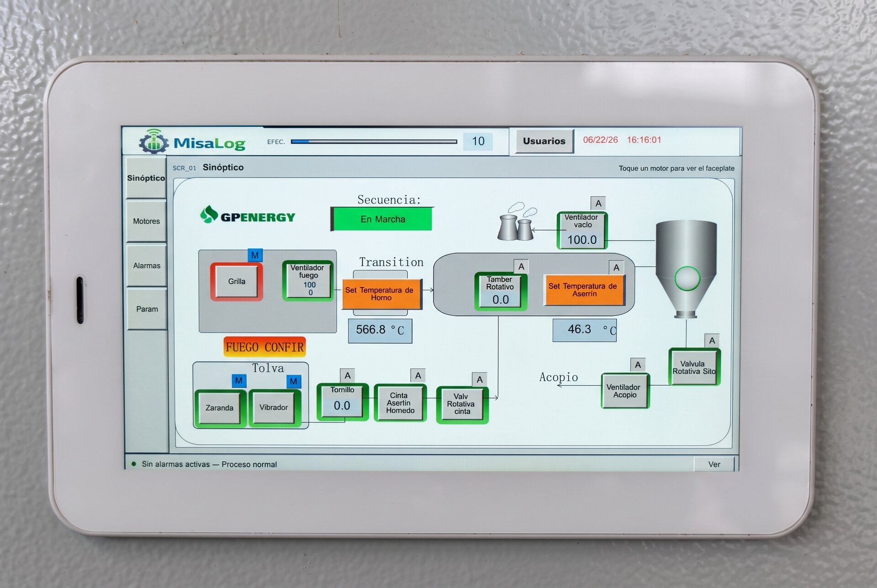The image size is (877, 588).
Task: Click the 06/22/26 date text
Action: pyautogui.click(x=600, y=140)
